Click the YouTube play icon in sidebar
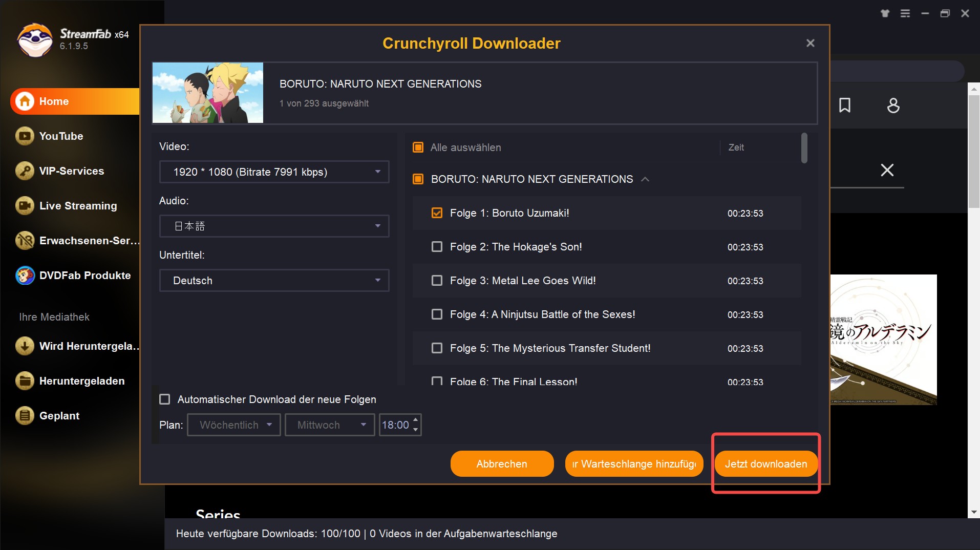Viewport: 980px width, 550px height. click(25, 136)
